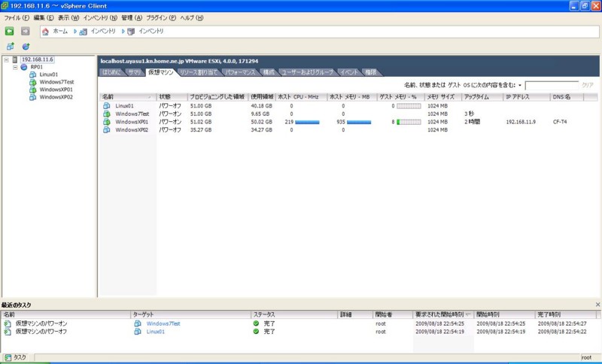
Task: Open the ヘルプ(H) menu
Action: coord(192,18)
